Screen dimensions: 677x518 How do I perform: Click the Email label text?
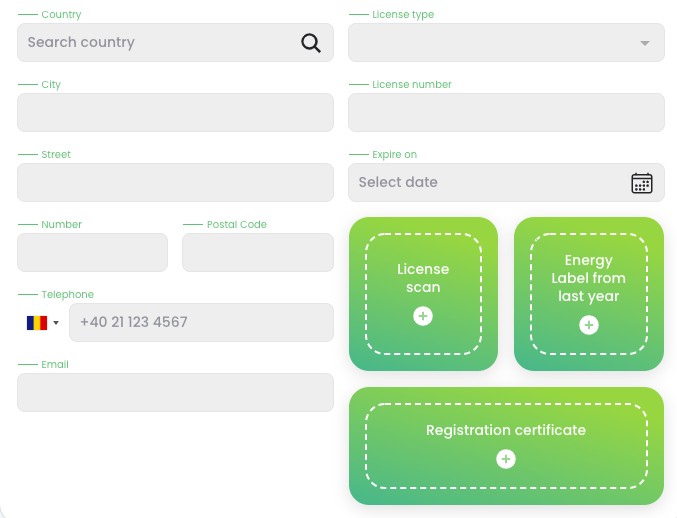point(55,364)
